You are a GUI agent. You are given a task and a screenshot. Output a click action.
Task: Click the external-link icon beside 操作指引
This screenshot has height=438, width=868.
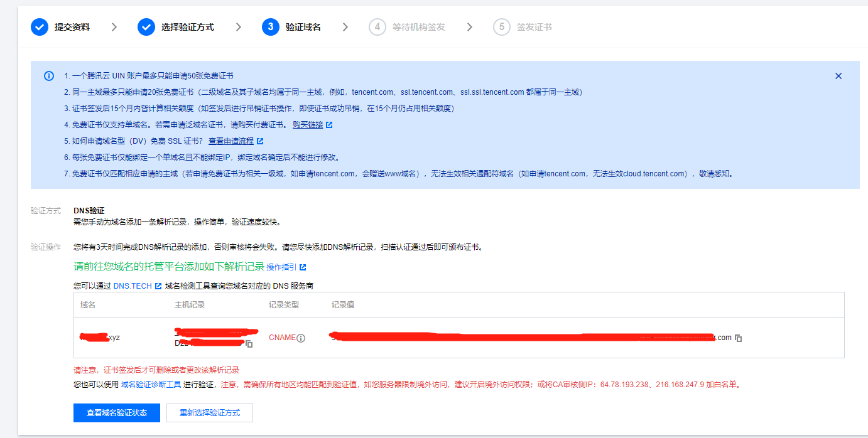tap(303, 267)
